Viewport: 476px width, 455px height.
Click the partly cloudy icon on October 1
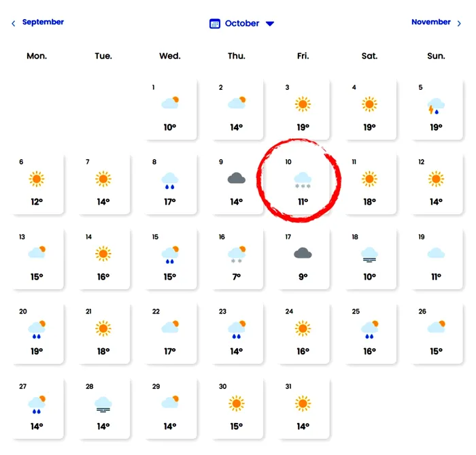click(170, 103)
